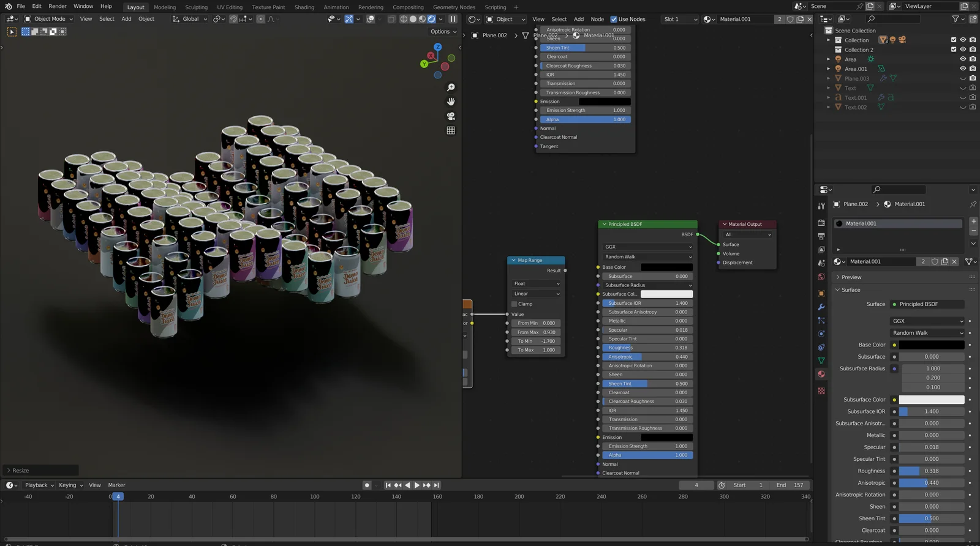This screenshot has width=980, height=546.
Task: Select wireframe viewport shading mode
Action: [x=404, y=19]
